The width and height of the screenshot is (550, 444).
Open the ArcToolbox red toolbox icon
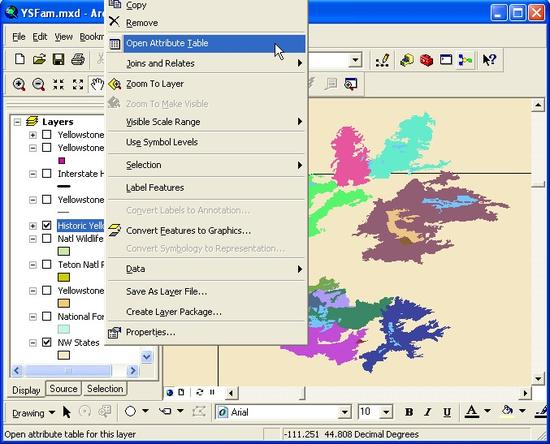click(426, 60)
